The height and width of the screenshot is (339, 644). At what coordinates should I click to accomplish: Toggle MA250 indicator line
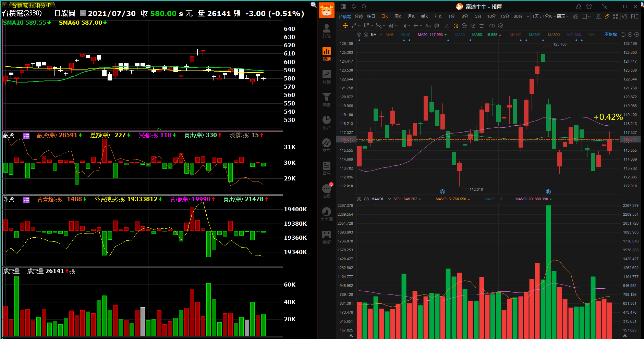tap(535, 35)
